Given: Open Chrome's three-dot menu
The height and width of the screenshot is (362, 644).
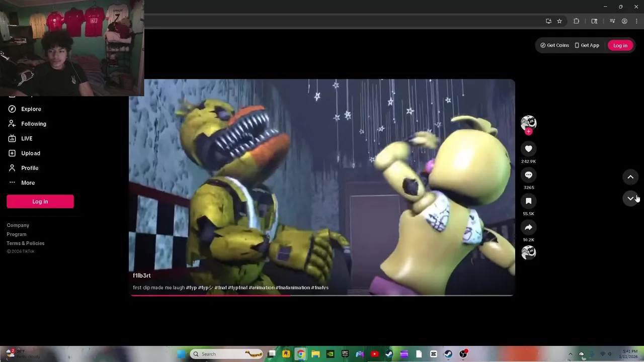Looking at the screenshot, I should coord(636,21).
